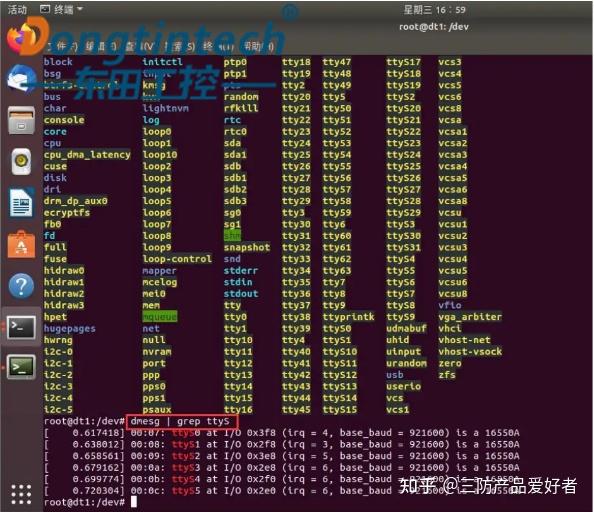
Task: Open the clock showing 星期三 16:59
Action: 434,10
